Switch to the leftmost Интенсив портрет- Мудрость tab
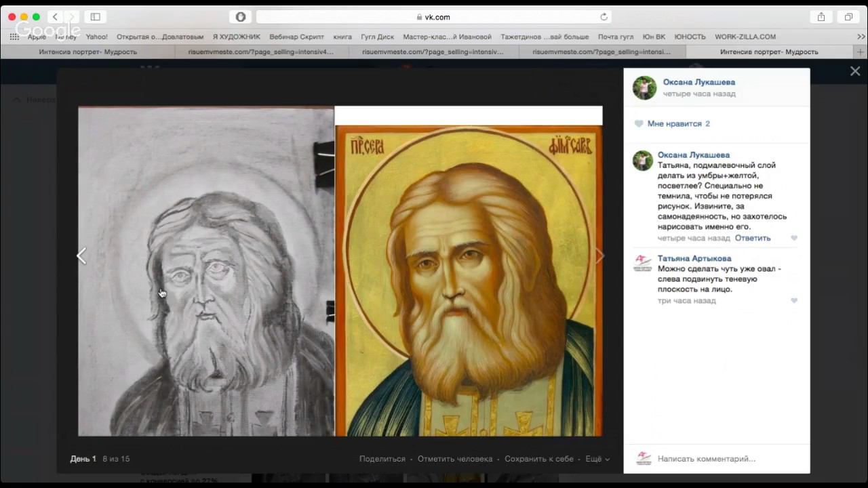 coord(88,52)
